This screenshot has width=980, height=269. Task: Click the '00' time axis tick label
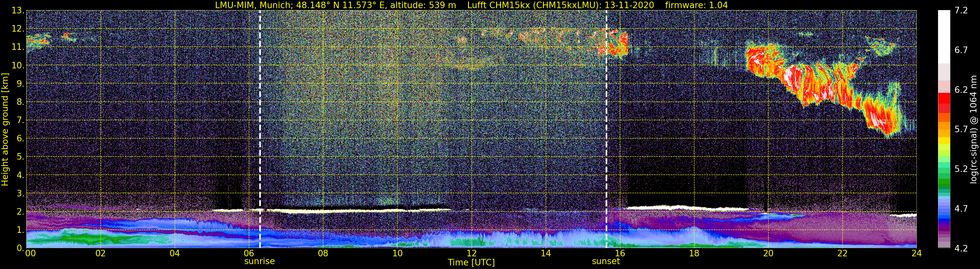31,253
